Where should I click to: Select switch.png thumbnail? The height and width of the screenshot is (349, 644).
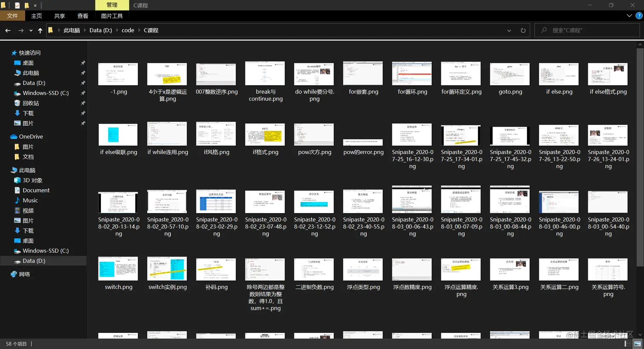[x=118, y=268]
